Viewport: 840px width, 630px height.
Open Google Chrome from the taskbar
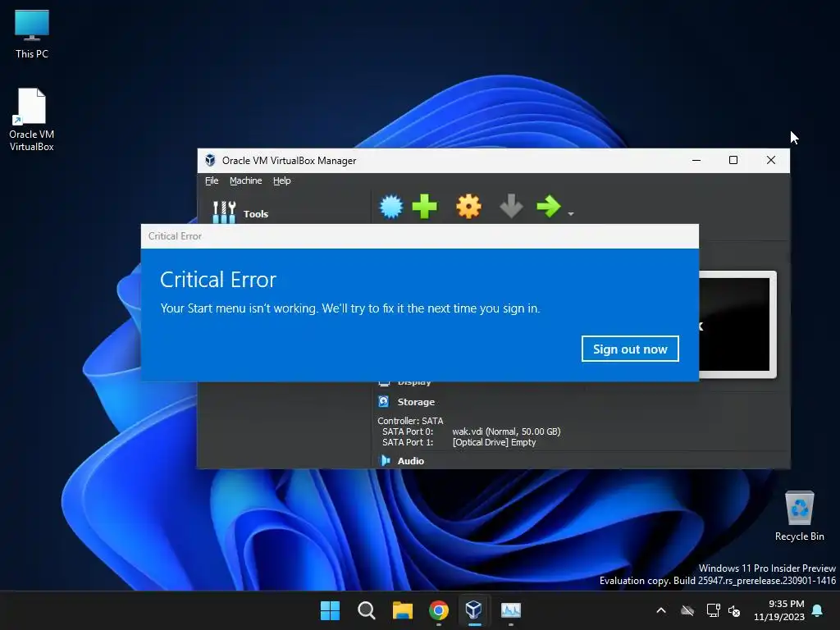(x=439, y=610)
